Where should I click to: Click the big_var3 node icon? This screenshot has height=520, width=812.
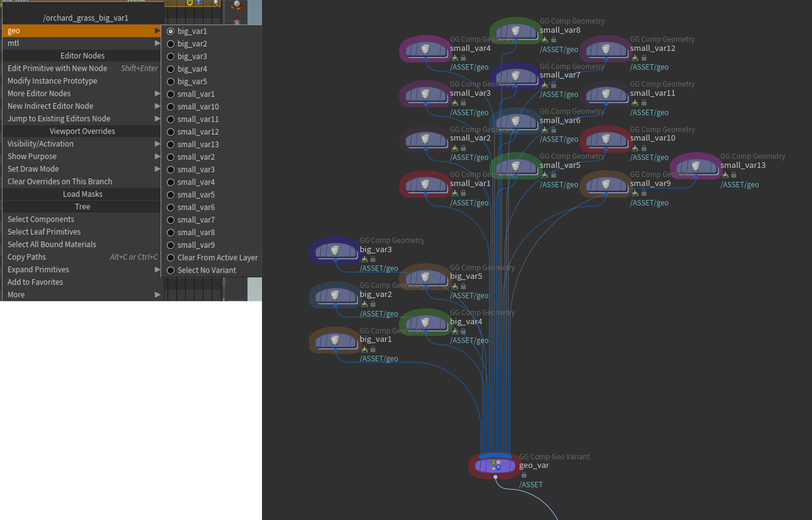[335, 250]
